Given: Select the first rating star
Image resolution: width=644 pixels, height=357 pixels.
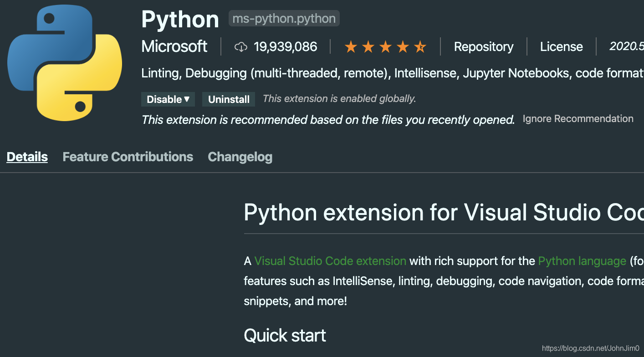Looking at the screenshot, I should [351, 46].
